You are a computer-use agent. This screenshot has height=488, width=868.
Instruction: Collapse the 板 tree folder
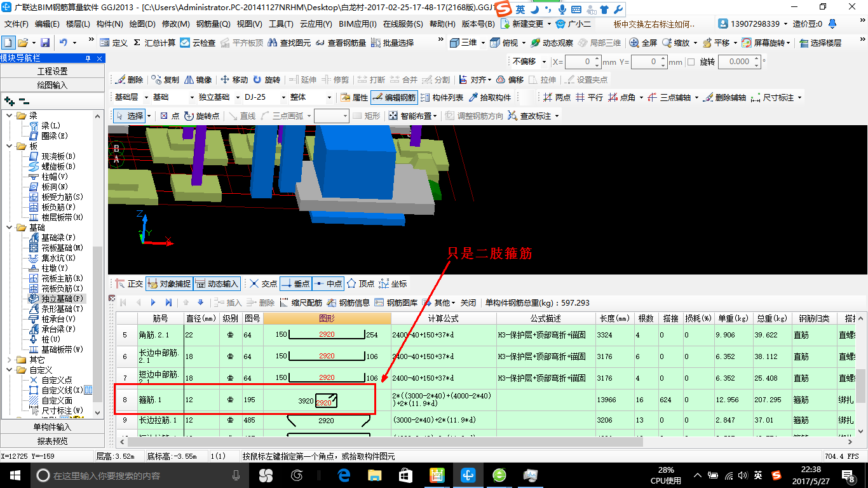9,146
